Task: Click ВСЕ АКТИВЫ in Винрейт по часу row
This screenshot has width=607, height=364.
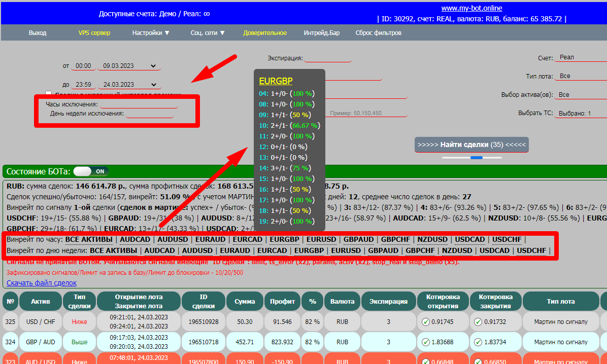Action: tap(89, 239)
